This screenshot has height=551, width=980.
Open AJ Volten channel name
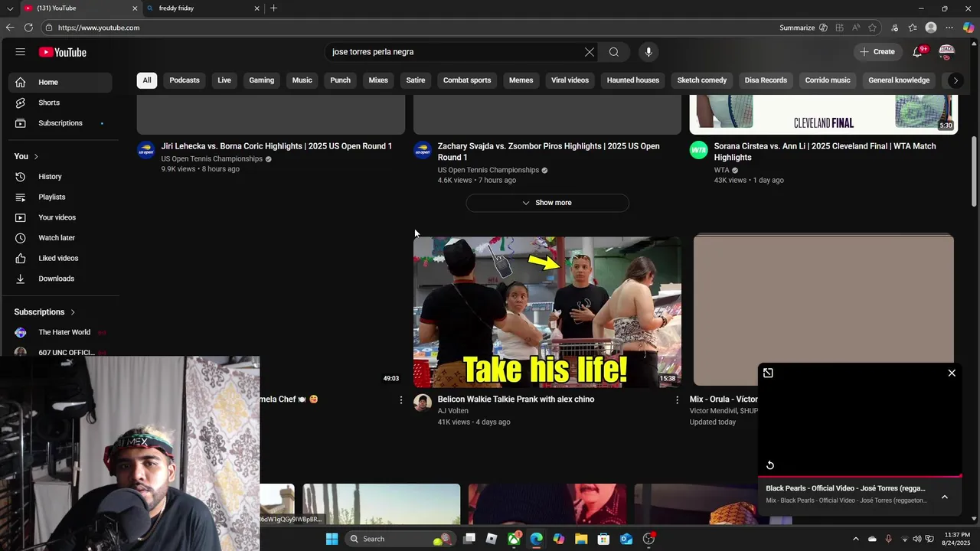point(452,411)
